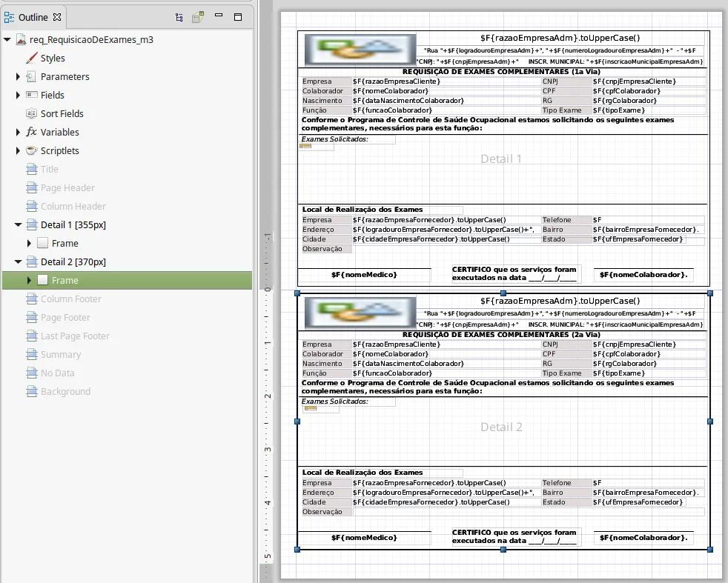Select $F{cpfColaborador} field in Detail 1

[649, 91]
